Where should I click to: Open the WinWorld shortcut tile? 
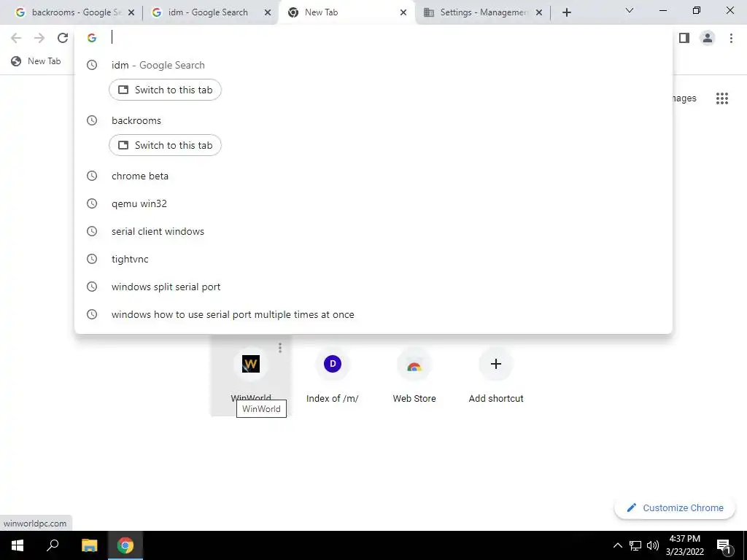[251, 376]
